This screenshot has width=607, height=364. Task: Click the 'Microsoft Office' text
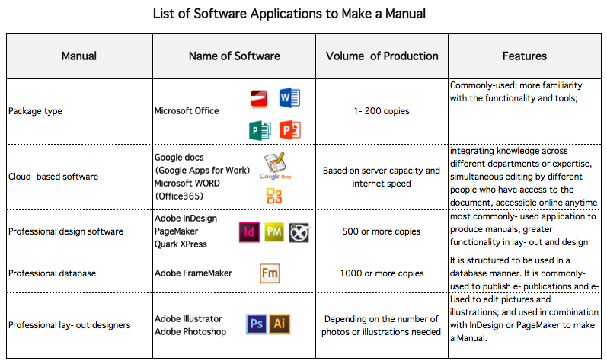(x=187, y=111)
